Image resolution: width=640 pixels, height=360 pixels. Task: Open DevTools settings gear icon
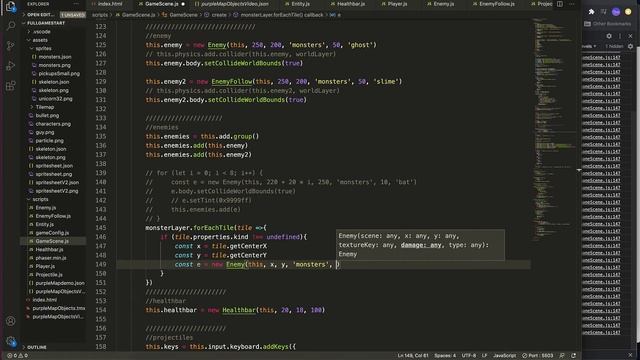click(x=609, y=36)
